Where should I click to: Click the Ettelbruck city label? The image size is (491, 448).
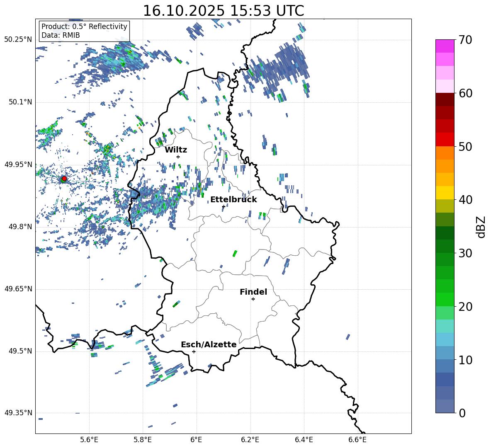(233, 200)
